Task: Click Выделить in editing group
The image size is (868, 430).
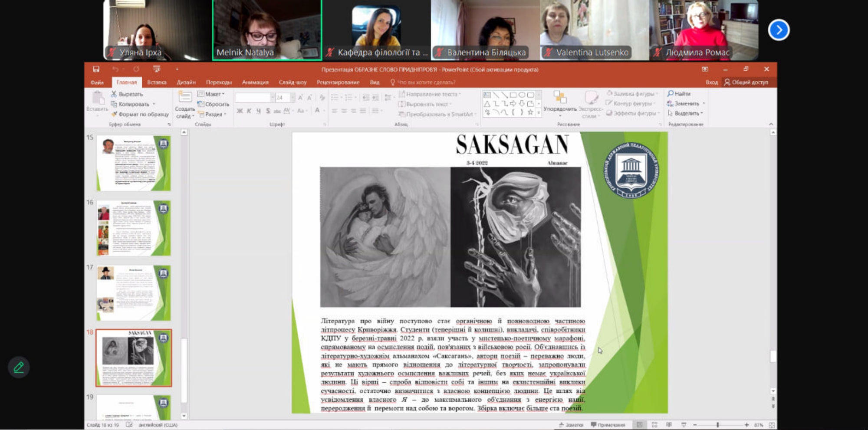Action: pos(685,113)
